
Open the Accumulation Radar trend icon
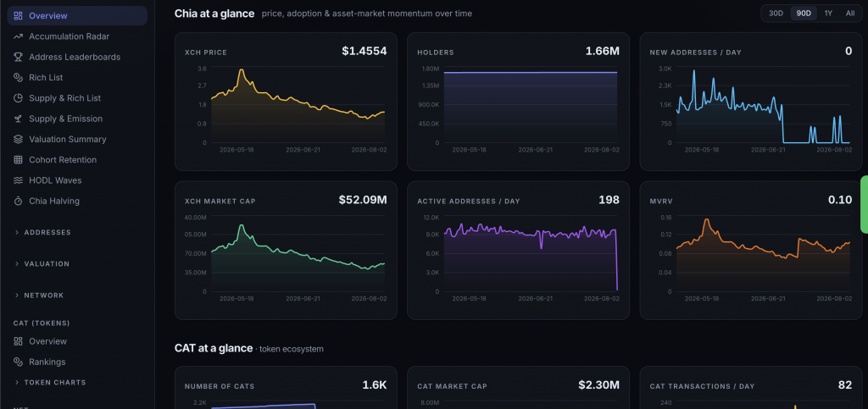(x=19, y=36)
